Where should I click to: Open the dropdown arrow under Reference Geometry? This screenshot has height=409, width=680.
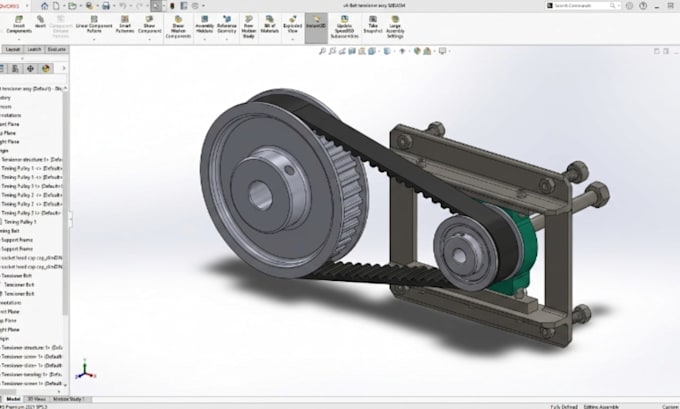click(227, 39)
